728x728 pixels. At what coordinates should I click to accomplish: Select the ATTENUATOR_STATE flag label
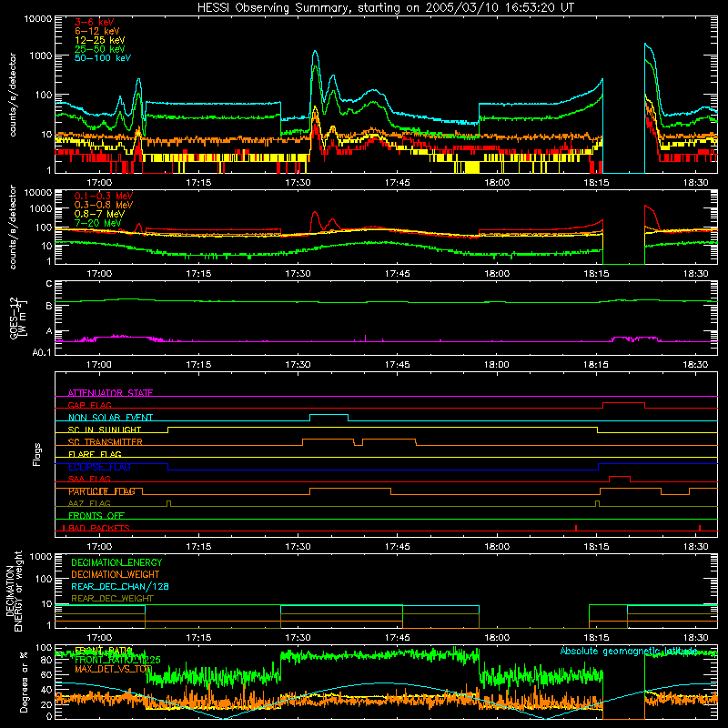(x=110, y=393)
